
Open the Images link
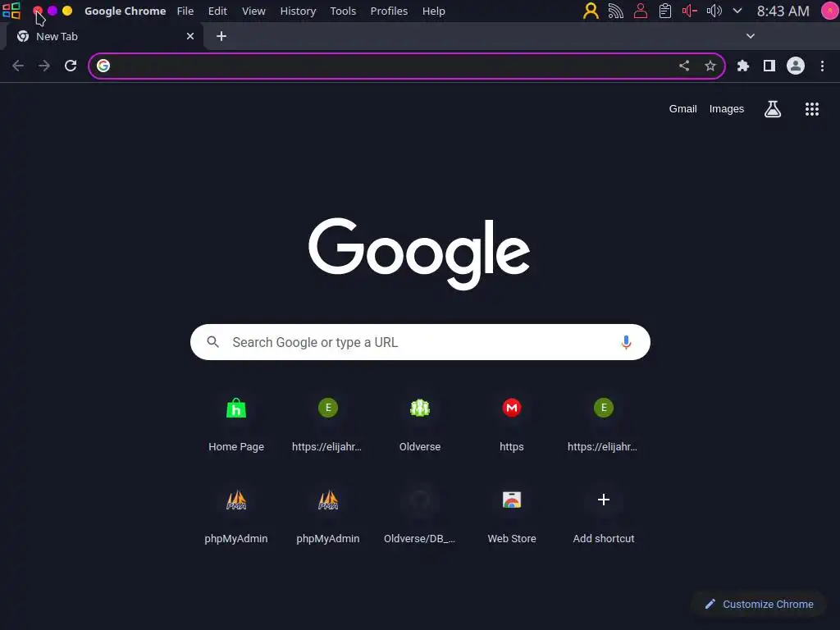click(x=727, y=109)
